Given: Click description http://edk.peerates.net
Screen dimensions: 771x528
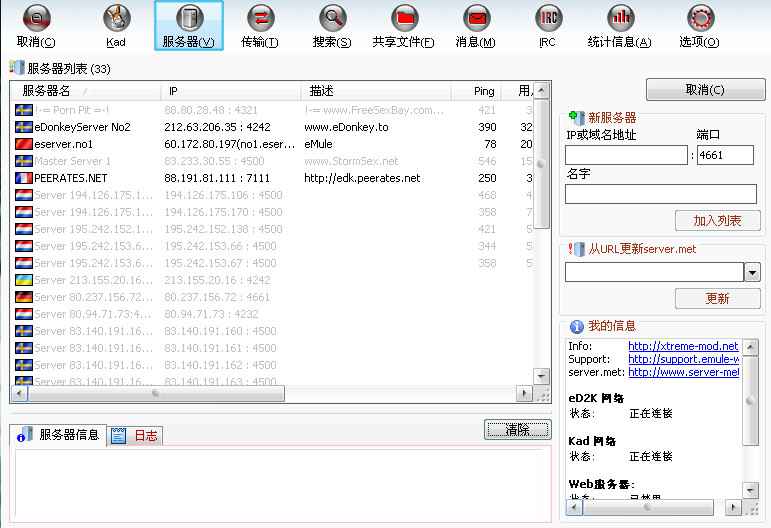Looking at the screenshot, I should (x=362, y=178).
